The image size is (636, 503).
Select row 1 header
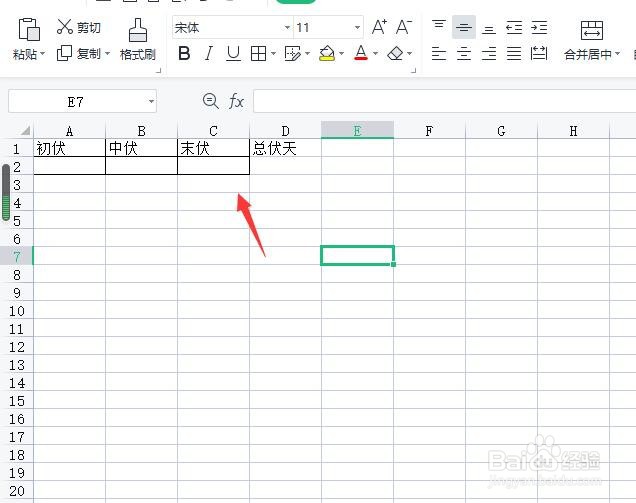click(x=17, y=148)
